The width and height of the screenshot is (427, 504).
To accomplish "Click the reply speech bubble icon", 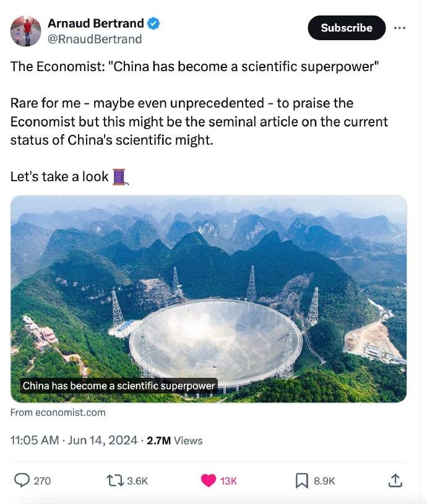I will click(x=22, y=481).
